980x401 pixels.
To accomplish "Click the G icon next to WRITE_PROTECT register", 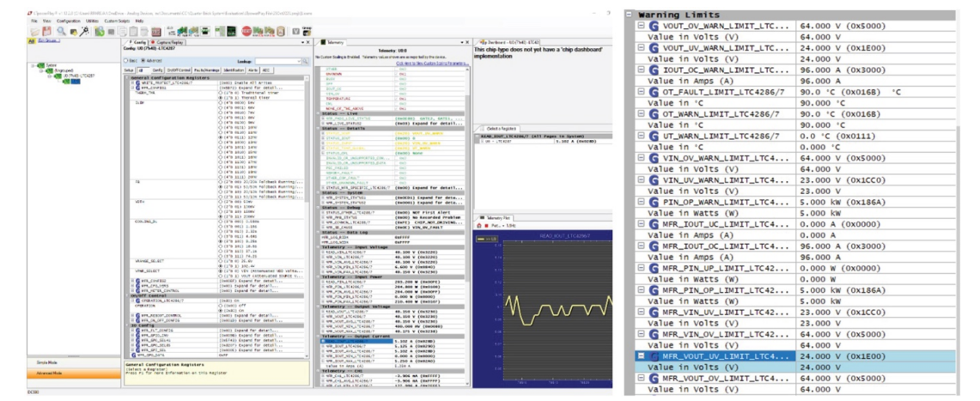I will click(x=137, y=82).
